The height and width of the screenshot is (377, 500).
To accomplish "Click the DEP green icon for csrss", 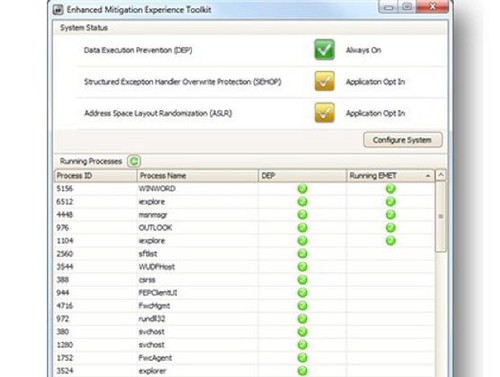I will point(302,280).
